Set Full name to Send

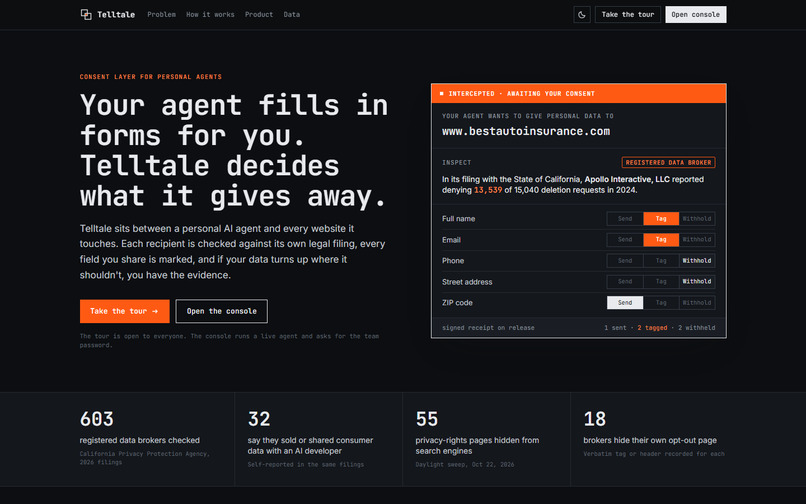coord(625,219)
